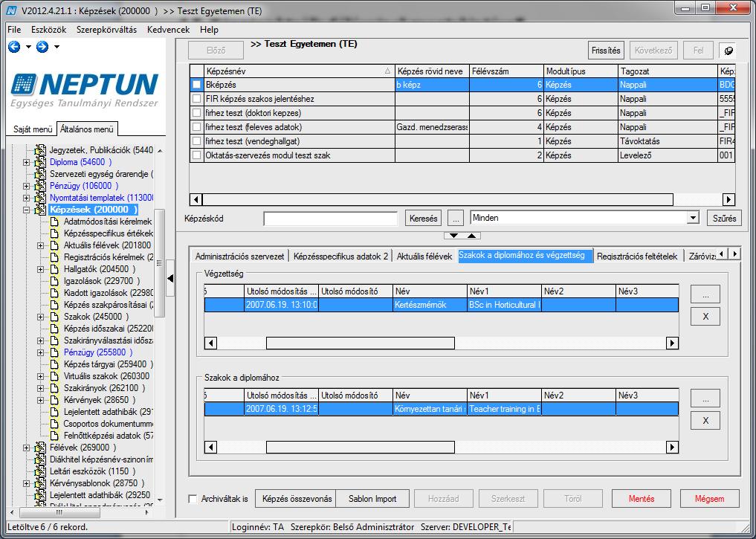Viewport: 756px width, 539px height.
Task: Expand the Szakok (245000) tree node
Action: pyautogui.click(x=41, y=317)
